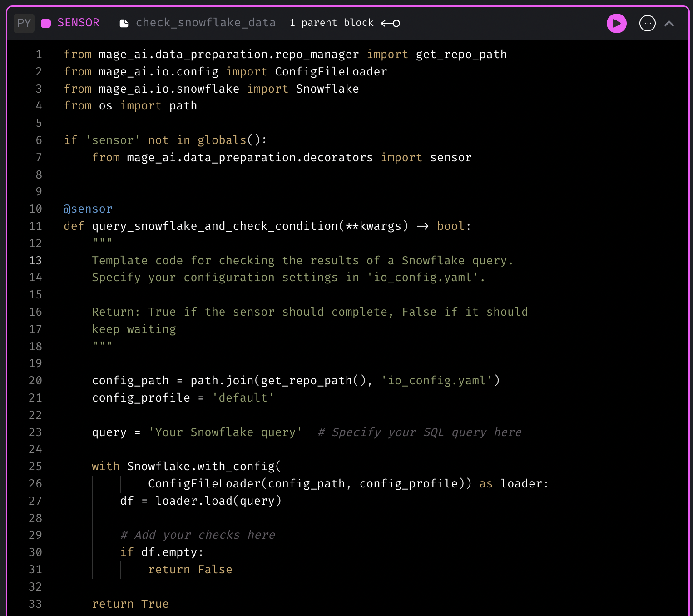Click the 1 parent block link
693x616 pixels.
(332, 23)
